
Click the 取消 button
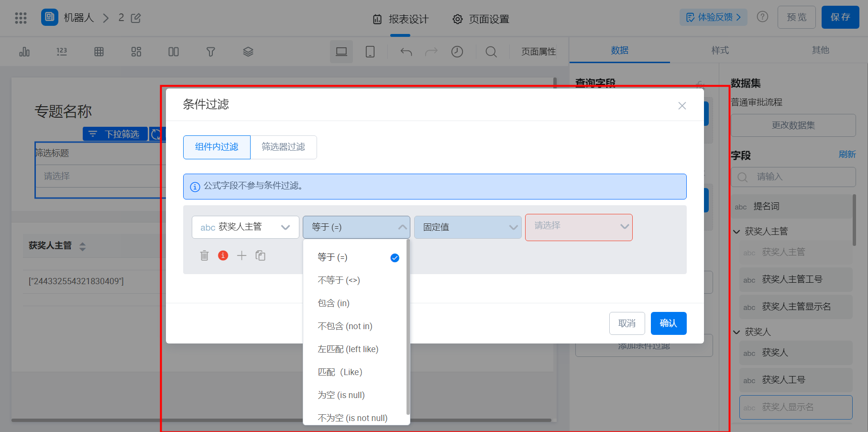click(x=626, y=323)
